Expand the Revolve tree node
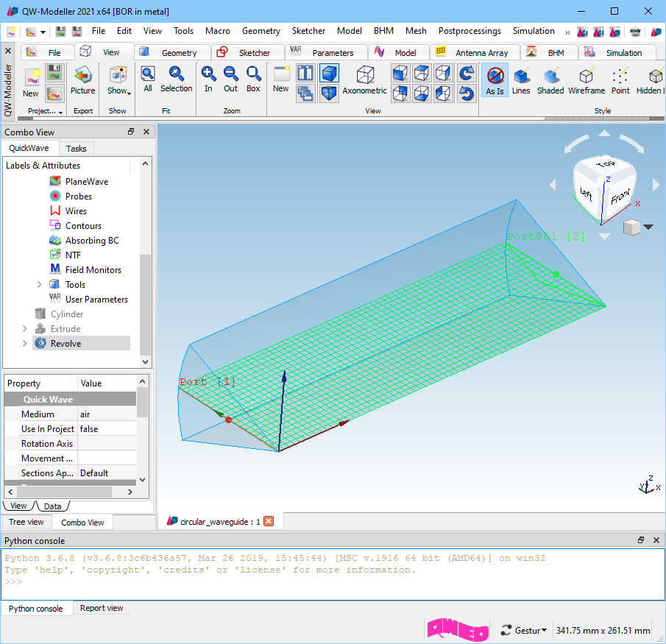This screenshot has height=644, width=666. click(24, 343)
